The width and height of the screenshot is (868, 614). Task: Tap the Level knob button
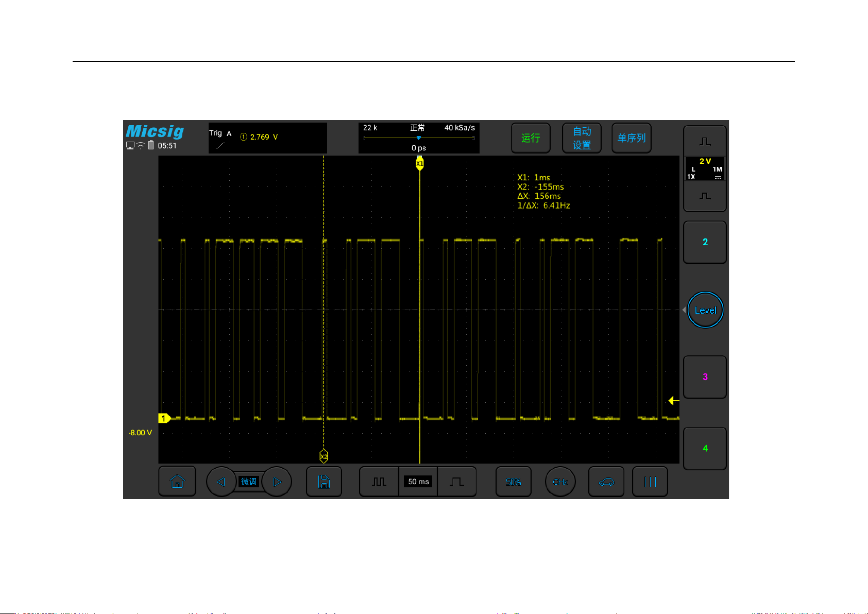click(705, 310)
